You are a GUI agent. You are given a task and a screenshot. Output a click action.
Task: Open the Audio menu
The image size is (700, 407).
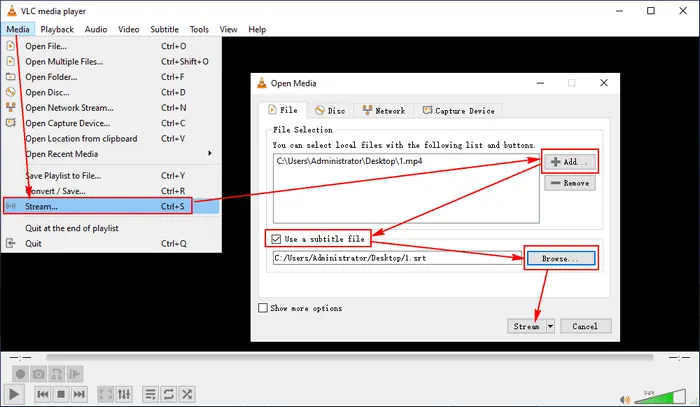pyautogui.click(x=96, y=29)
